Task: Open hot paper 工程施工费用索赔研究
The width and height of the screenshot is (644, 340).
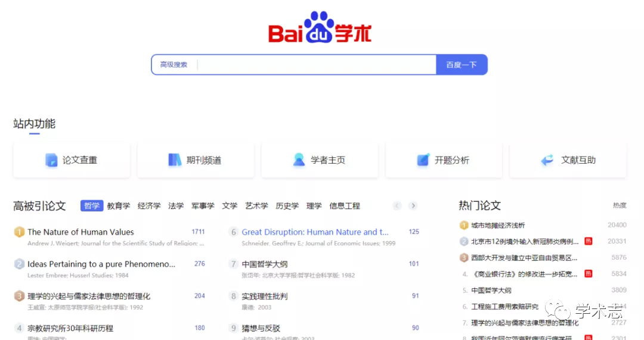Action: pos(505,307)
